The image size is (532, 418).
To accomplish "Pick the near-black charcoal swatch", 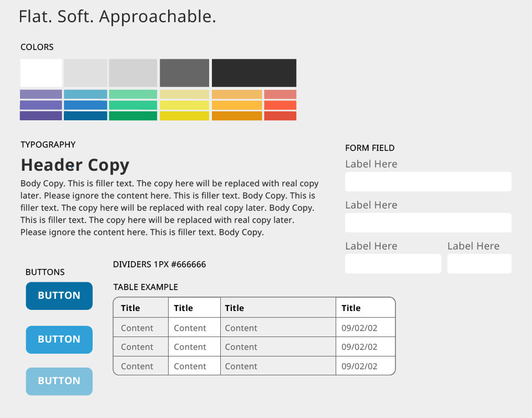I will [x=254, y=73].
